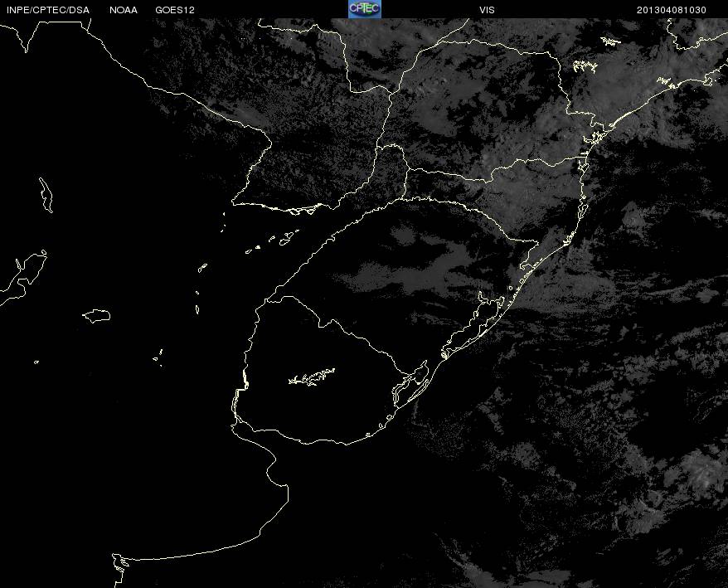Click the elongated island outline at far left

tap(46, 195)
